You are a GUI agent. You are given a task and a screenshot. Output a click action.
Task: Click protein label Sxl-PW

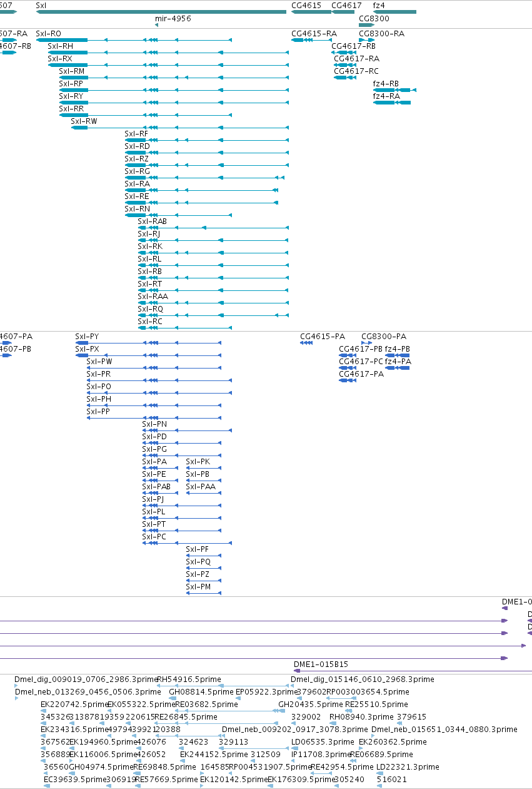click(99, 362)
